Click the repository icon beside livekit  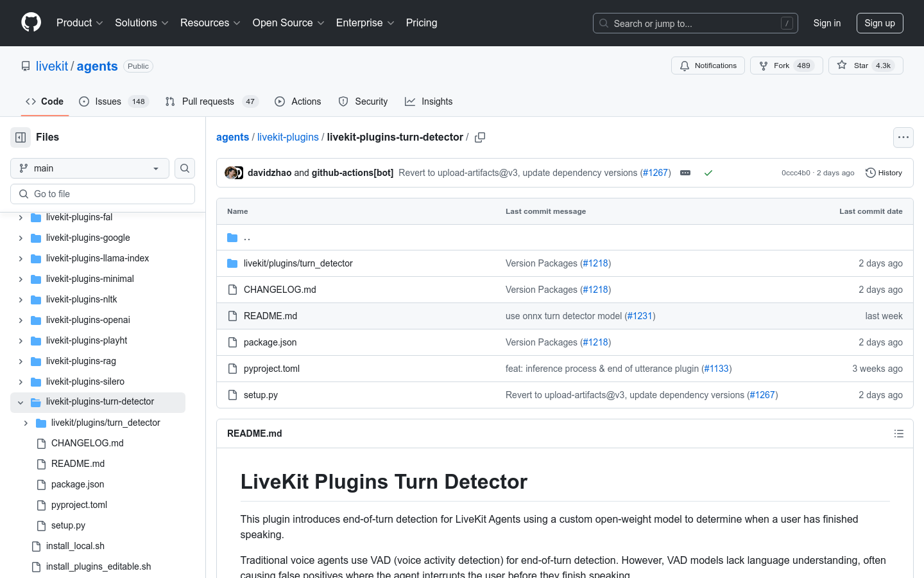[26, 66]
